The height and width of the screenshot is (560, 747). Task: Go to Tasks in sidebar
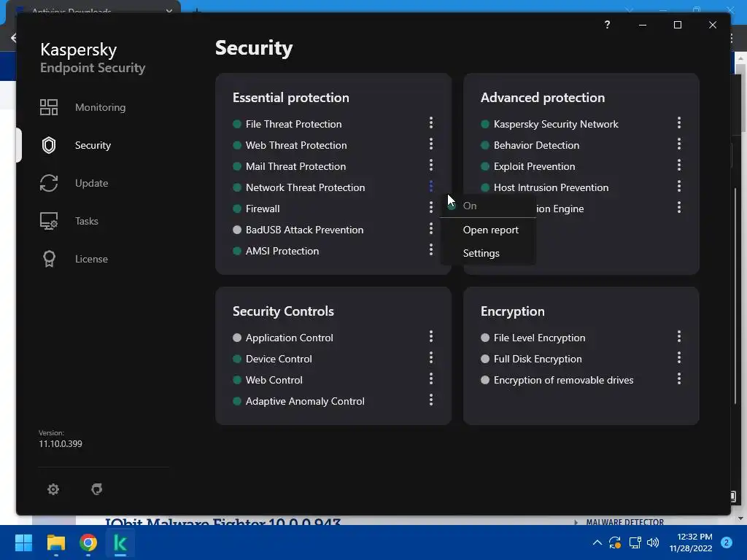click(x=87, y=221)
